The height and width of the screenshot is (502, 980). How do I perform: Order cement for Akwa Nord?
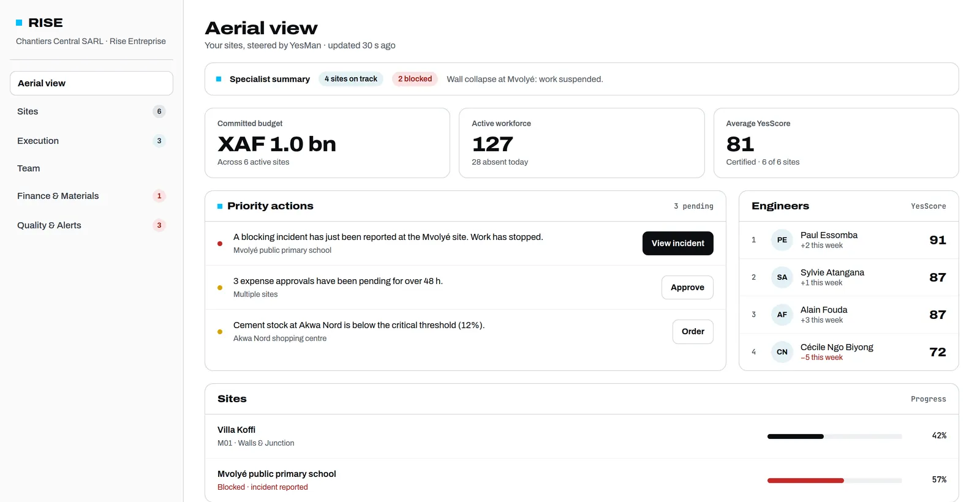coord(693,331)
